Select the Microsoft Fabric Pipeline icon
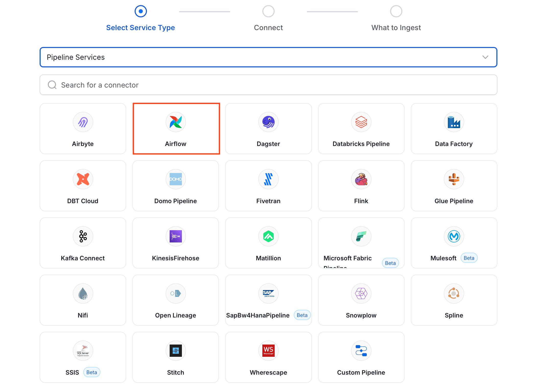 pos(361,236)
